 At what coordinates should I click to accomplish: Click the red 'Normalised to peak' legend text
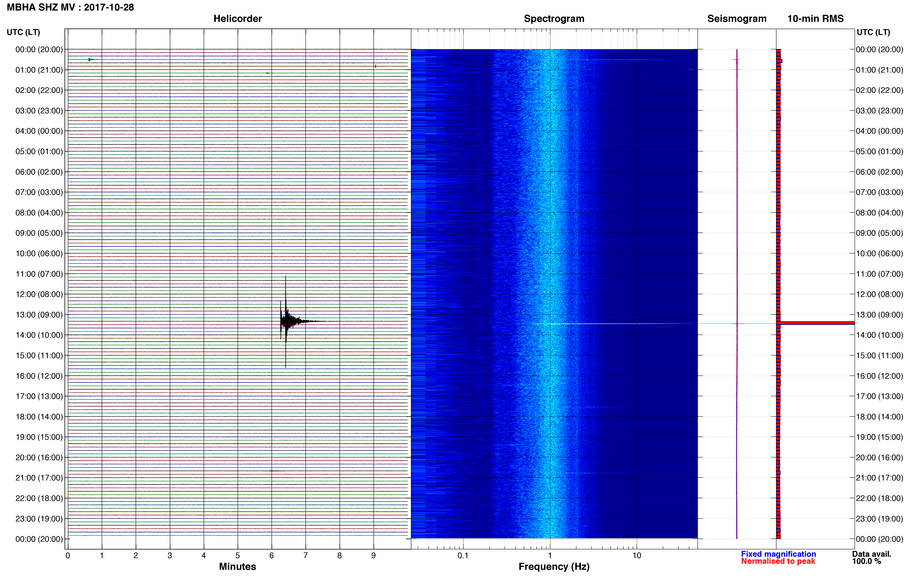(x=778, y=561)
